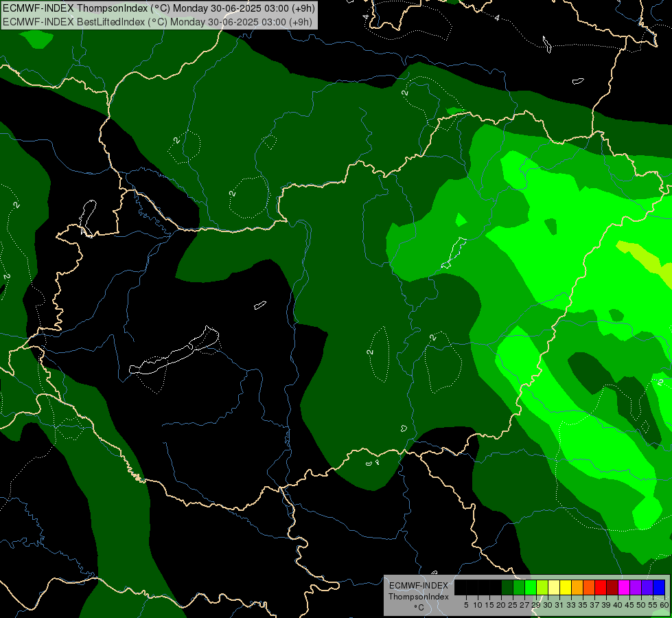This screenshot has width=672, height=618.
Task: Click legend tick value 60
Action: coord(664,605)
